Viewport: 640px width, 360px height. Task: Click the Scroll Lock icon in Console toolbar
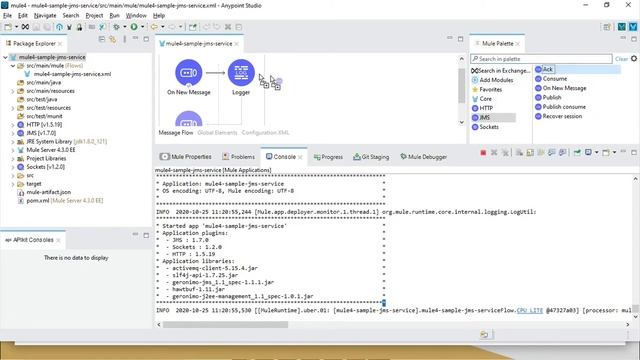pos(530,153)
